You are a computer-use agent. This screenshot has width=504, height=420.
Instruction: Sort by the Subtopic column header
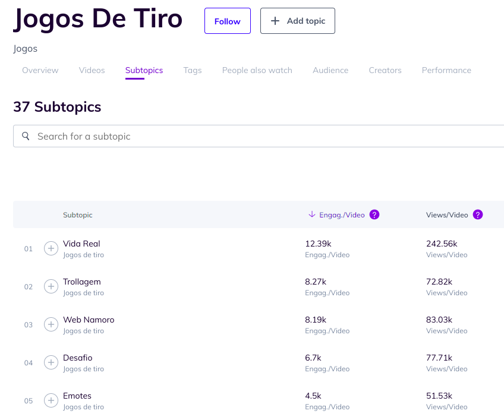[x=78, y=215]
